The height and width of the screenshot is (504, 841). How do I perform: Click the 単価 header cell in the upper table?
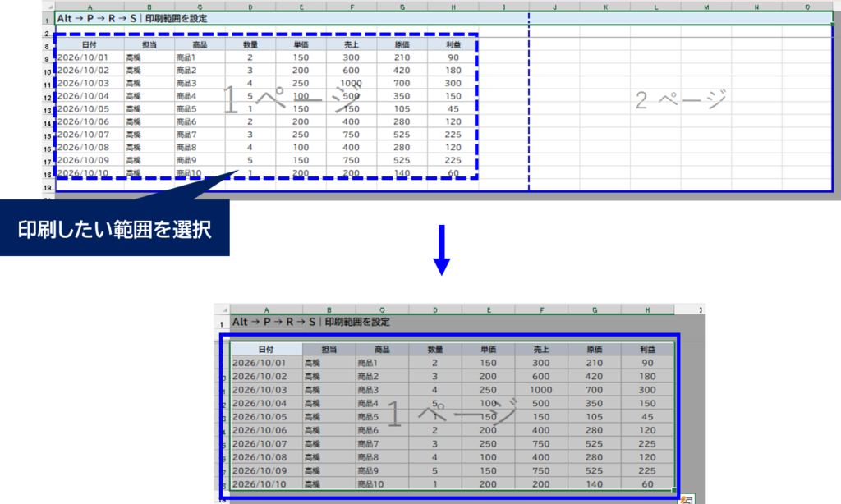click(301, 44)
